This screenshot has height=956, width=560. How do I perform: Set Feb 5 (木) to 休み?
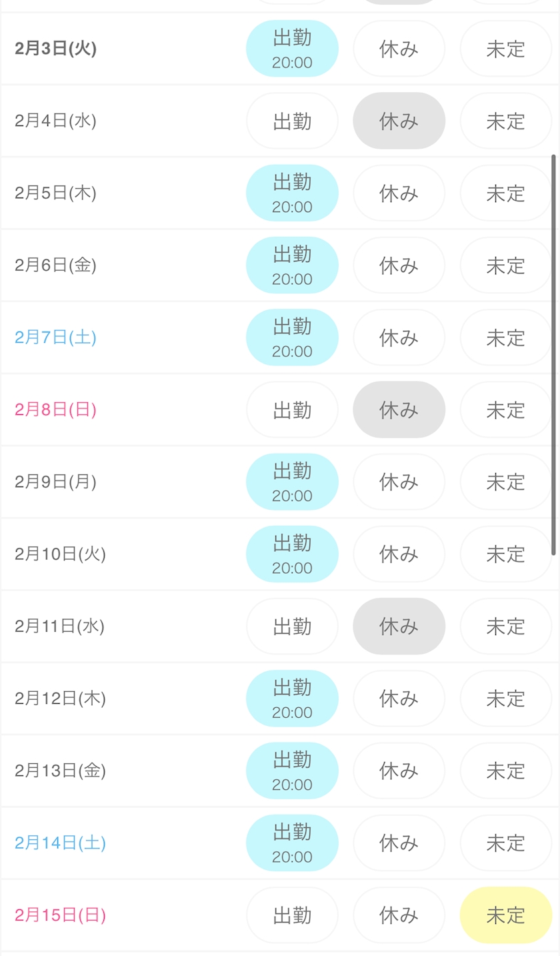[x=399, y=193]
